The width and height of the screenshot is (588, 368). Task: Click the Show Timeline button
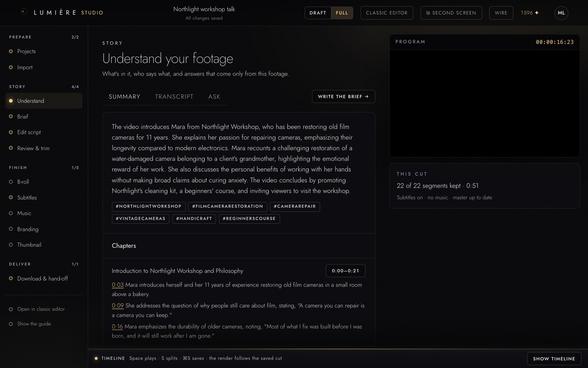(554, 359)
